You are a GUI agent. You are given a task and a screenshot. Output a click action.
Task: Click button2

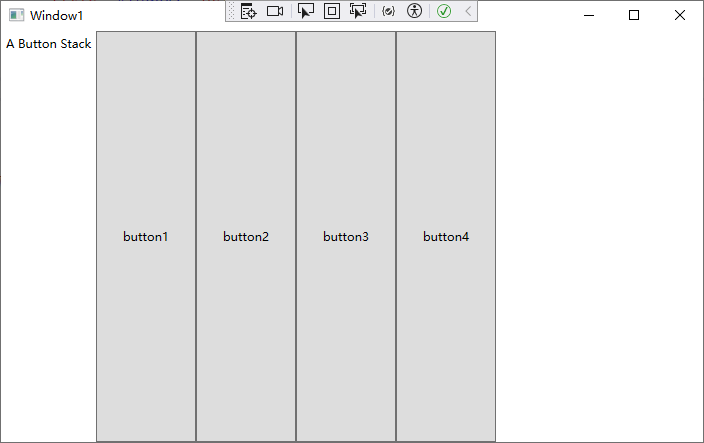[246, 237]
